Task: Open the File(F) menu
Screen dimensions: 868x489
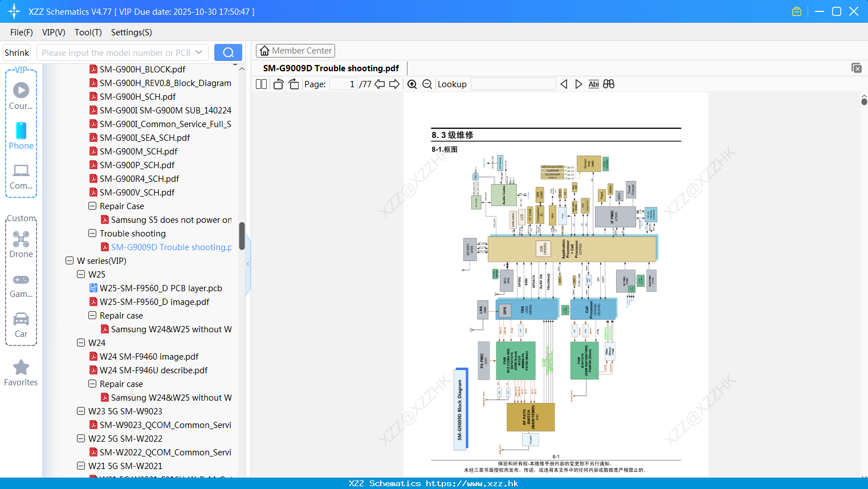Action: pyautogui.click(x=22, y=32)
